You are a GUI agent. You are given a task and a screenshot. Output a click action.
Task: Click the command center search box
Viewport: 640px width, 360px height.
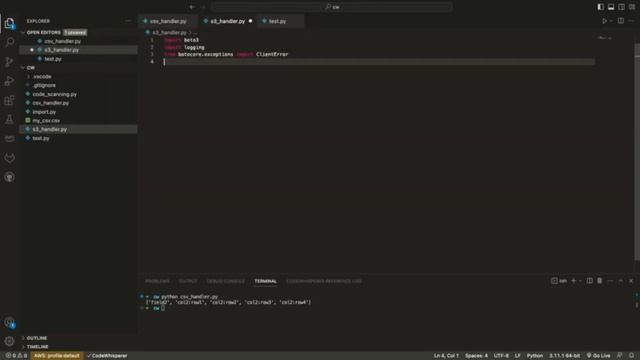pos(332,7)
